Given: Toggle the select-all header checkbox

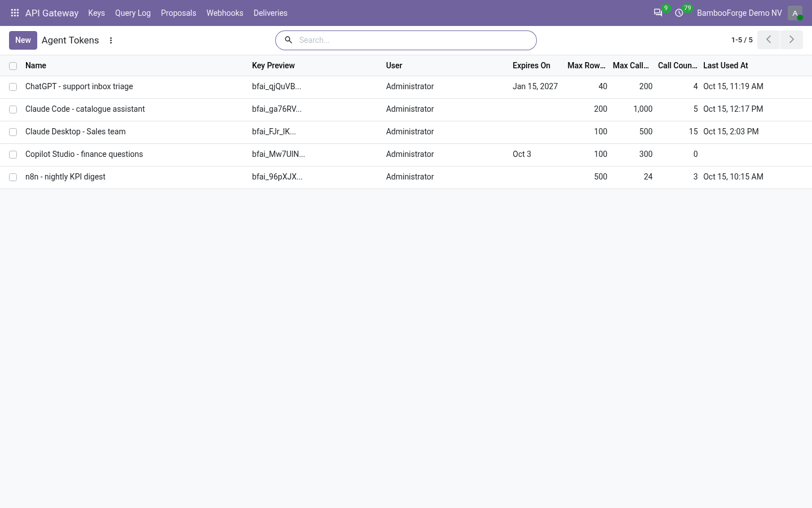Looking at the screenshot, I should tap(13, 66).
